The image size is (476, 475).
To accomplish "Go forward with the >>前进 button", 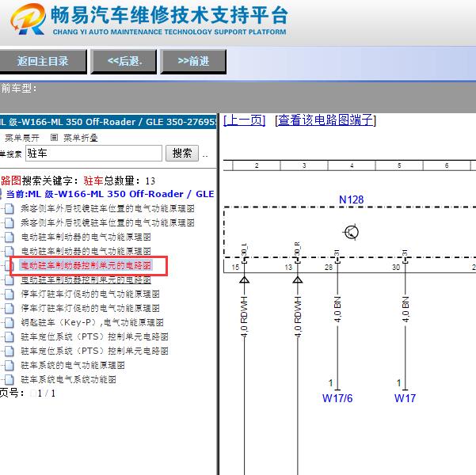I will [x=193, y=62].
